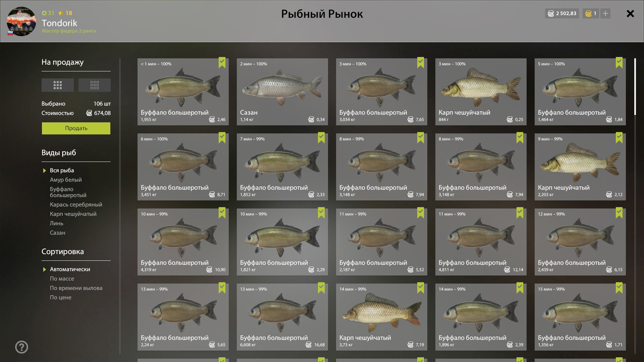
Task: Show only Линь in fish types
Action: 57,223
